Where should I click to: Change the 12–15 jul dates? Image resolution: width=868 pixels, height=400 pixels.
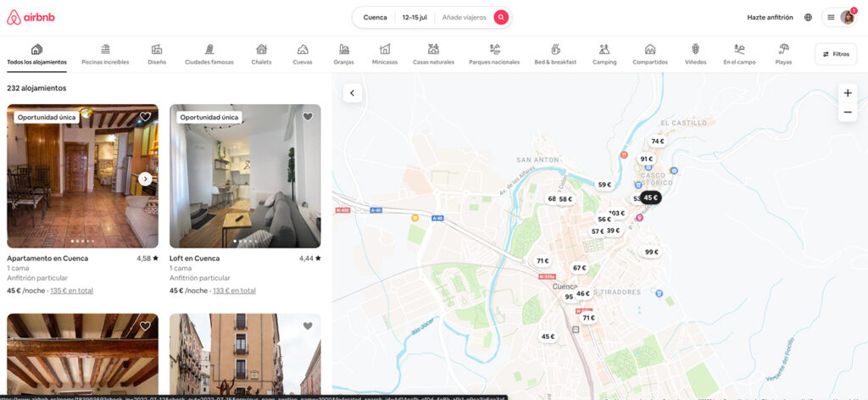coord(415,17)
